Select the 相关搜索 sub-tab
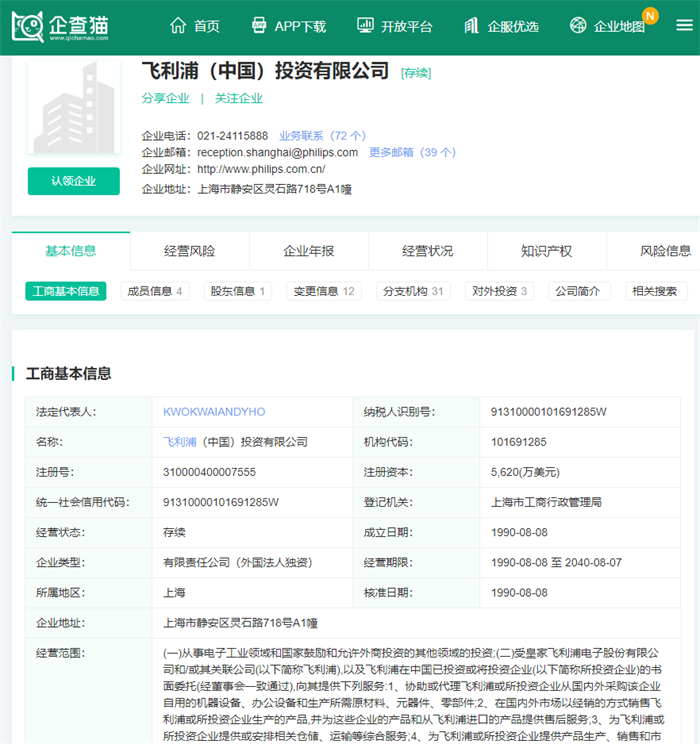 (655, 291)
